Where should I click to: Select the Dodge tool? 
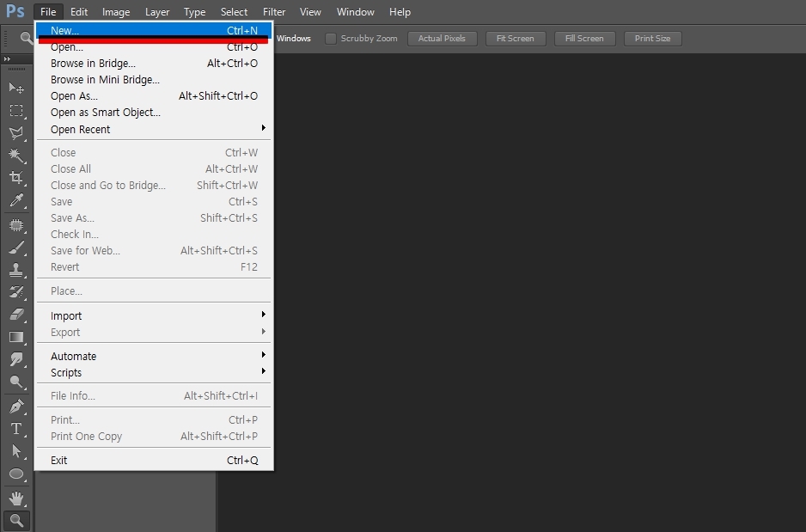coord(16,382)
